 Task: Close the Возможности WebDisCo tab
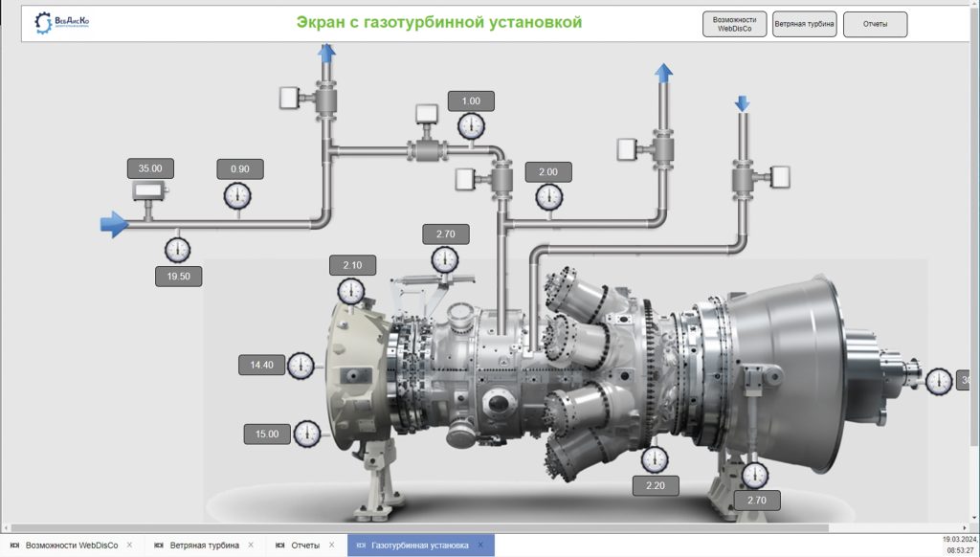point(129,546)
